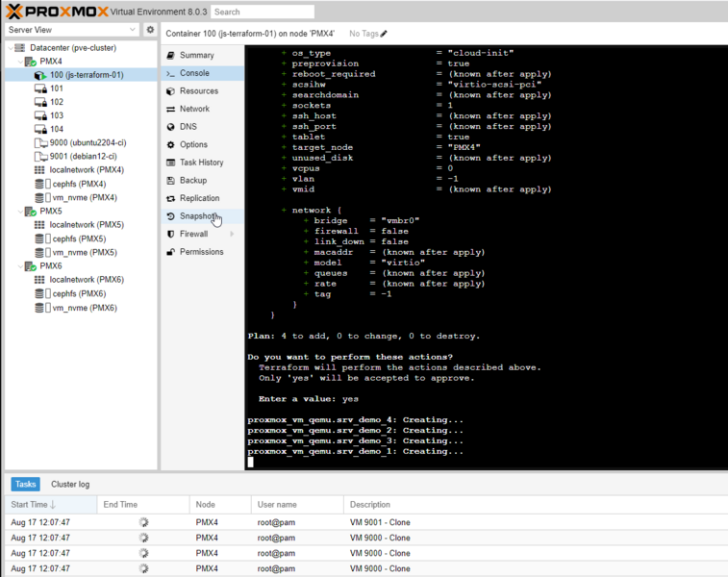Click the Options gear icon

coord(171,145)
